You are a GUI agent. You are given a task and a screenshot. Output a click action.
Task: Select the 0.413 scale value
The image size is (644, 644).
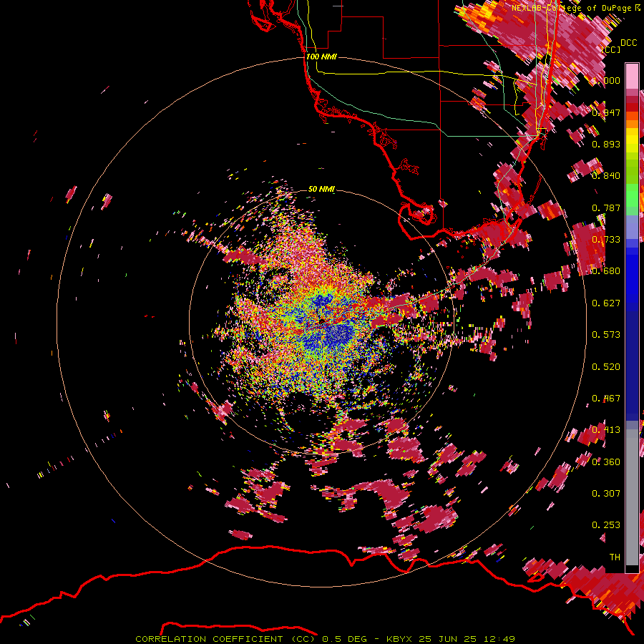(x=606, y=430)
